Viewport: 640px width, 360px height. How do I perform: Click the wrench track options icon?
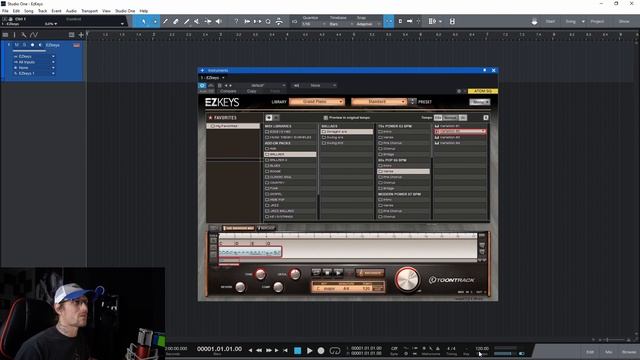pos(24,35)
